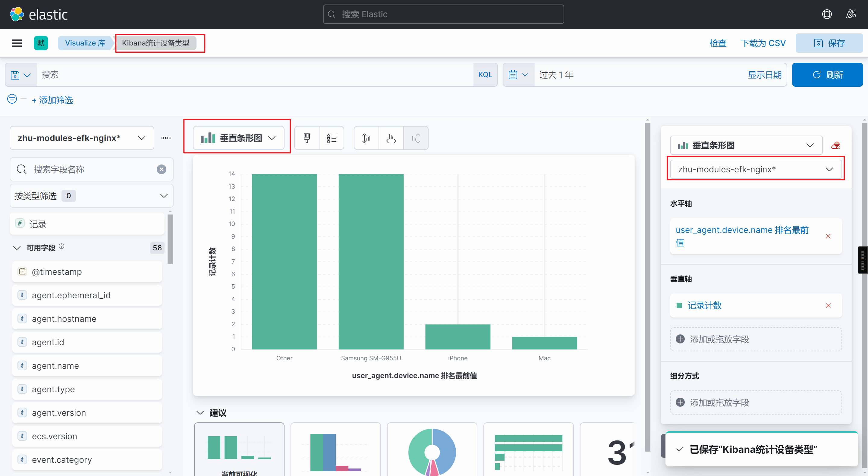Click the event.category field
This screenshot has width=868, height=476.
click(87, 459)
